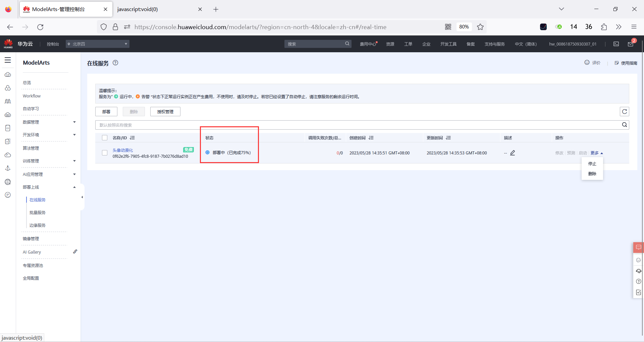Image resolution: width=644 pixels, height=342 pixels.
Task: Open the 北京四 region dropdown
Action: click(x=98, y=44)
